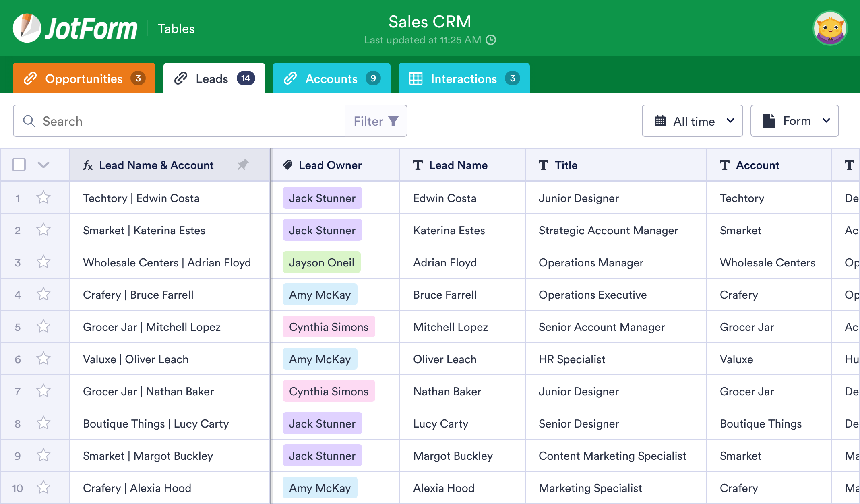Click the clock icon next to last updated time
Screen dimensions: 860x504
(x=491, y=40)
